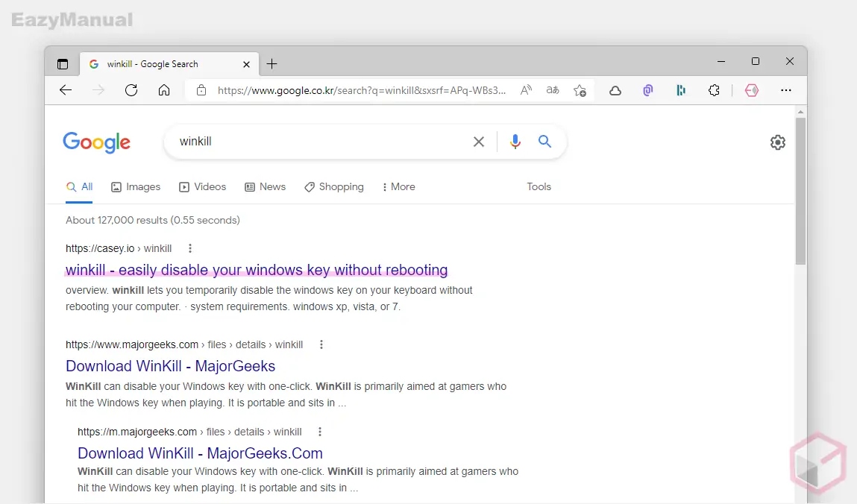Open the tab actions menu icon
Viewport: 857px width, 504px height.
pos(63,64)
